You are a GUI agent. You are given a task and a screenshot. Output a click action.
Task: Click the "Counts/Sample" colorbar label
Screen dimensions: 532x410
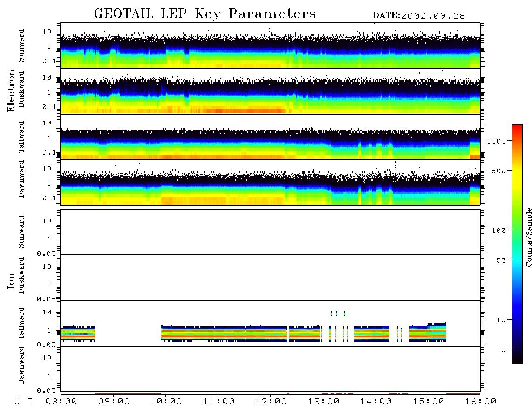pos(528,237)
